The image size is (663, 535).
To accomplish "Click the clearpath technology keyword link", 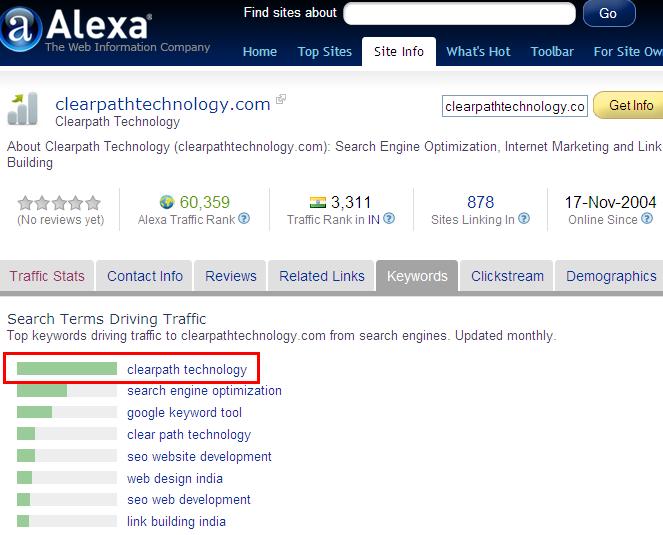I will 187,370.
